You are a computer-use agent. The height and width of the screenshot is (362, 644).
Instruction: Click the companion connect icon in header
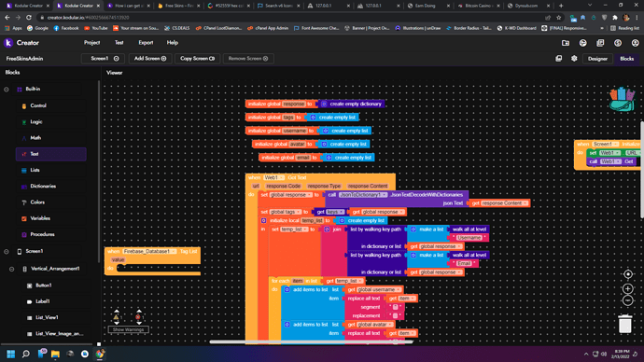click(x=582, y=43)
